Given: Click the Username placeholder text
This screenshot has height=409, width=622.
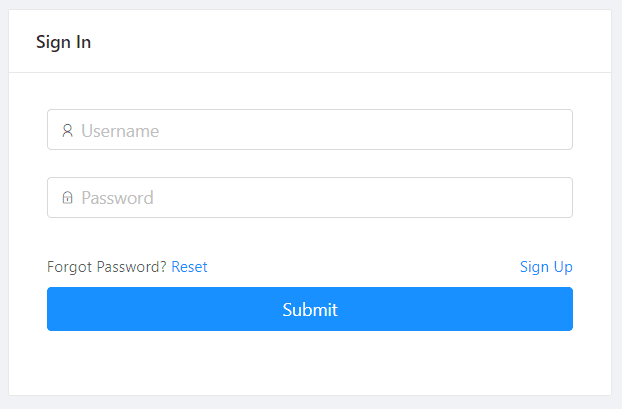Looking at the screenshot, I should (x=120, y=130).
